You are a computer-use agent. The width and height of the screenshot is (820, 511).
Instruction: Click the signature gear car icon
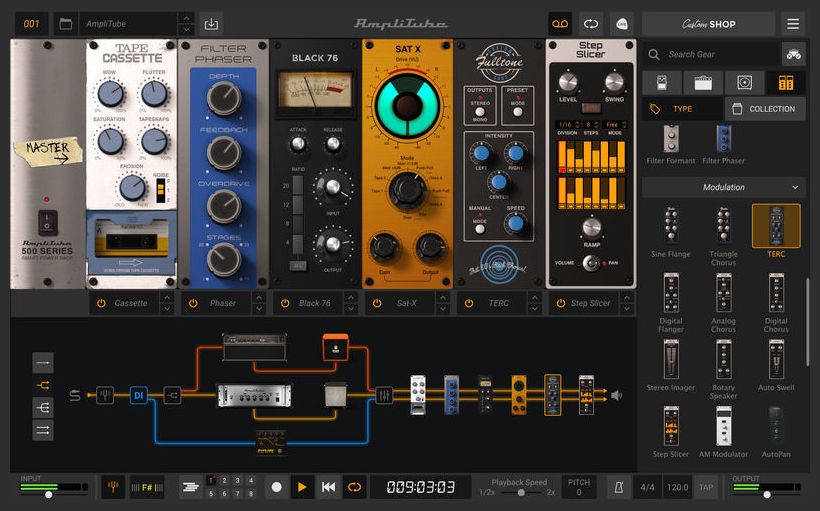click(x=794, y=54)
